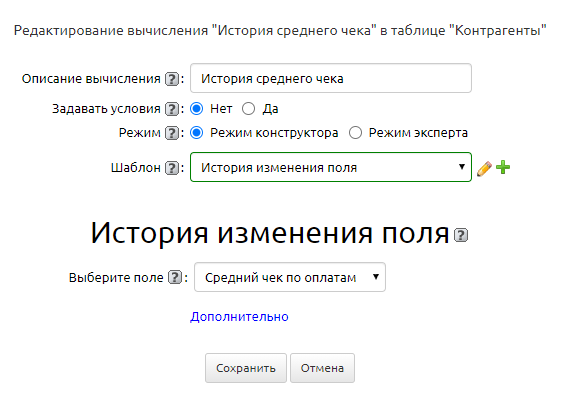This screenshot has height=398, width=561.
Task: Select Да for Задавать условия
Action: [249, 109]
